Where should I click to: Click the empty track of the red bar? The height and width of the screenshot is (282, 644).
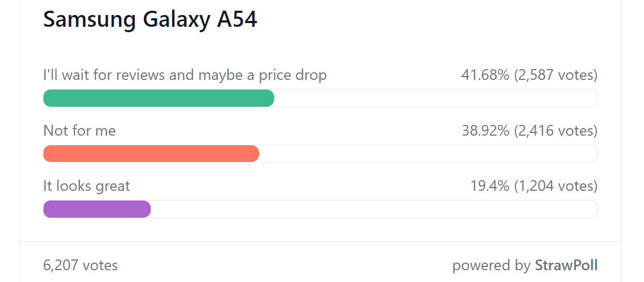point(429,153)
